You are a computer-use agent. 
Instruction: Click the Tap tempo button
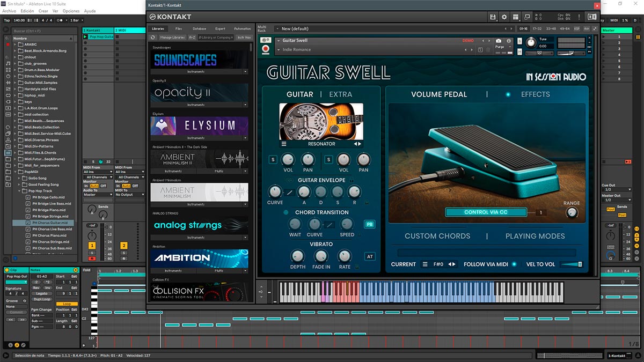(7, 20)
